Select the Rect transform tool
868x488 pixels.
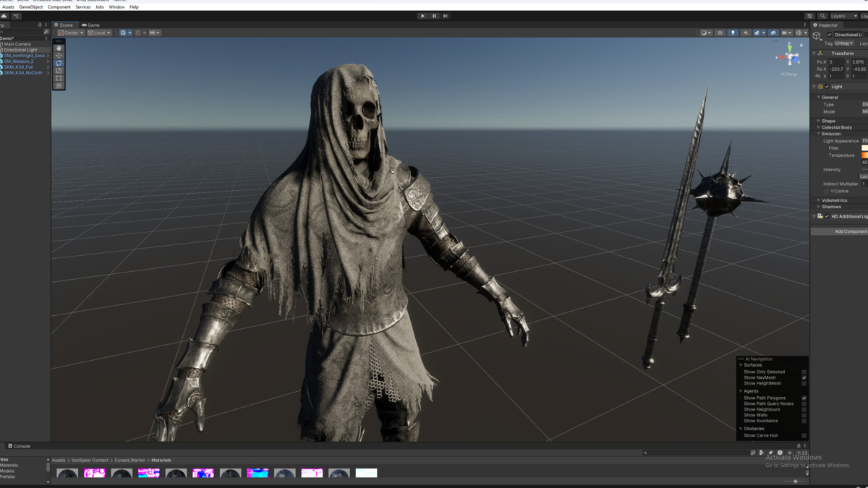click(x=59, y=78)
